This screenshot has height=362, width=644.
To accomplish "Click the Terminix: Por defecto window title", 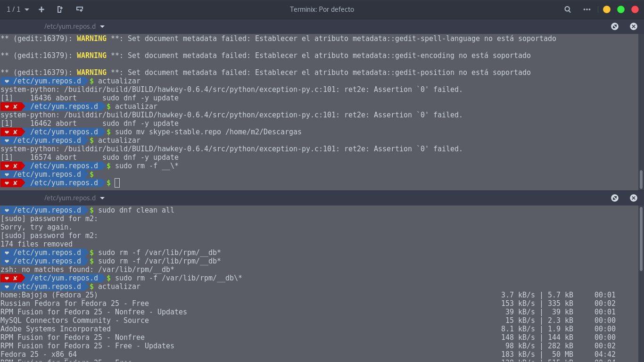I will [x=322, y=9].
